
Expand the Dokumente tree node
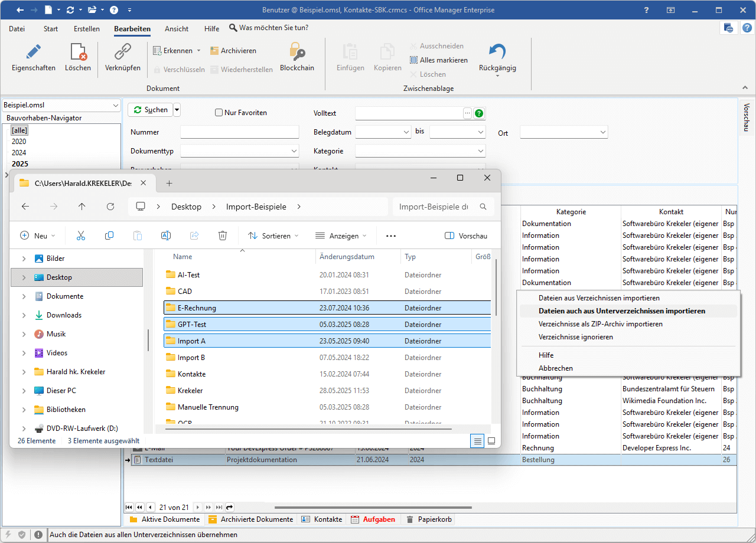[24, 296]
